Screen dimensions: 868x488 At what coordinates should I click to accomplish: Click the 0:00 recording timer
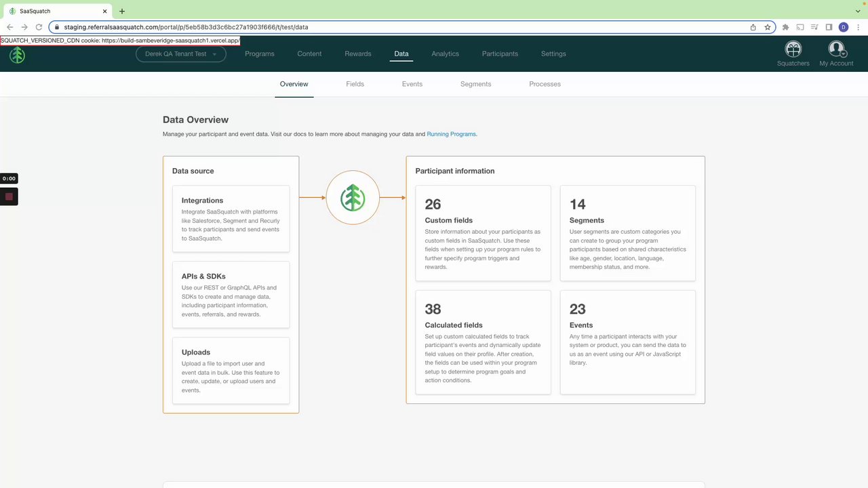pyautogui.click(x=9, y=179)
